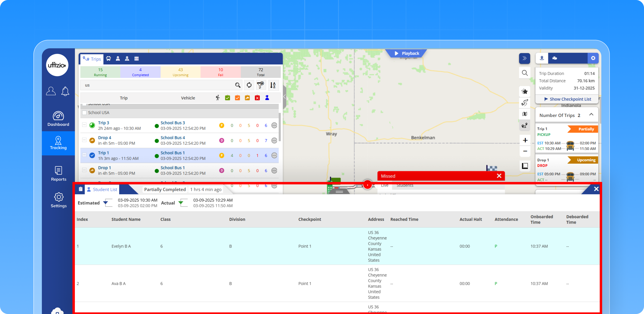Collapse the Number Of Trips section
Screen dimensions: 644x314
(x=591, y=115)
